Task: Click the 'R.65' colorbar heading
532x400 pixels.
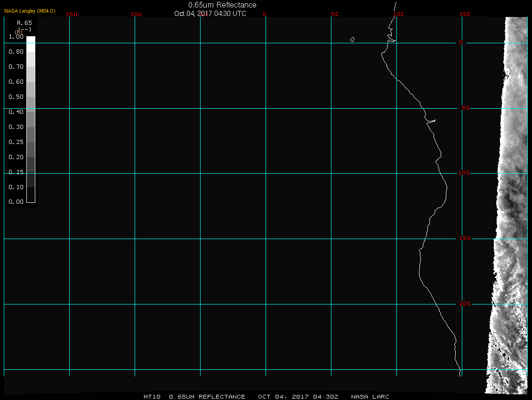Action: pyautogui.click(x=24, y=23)
